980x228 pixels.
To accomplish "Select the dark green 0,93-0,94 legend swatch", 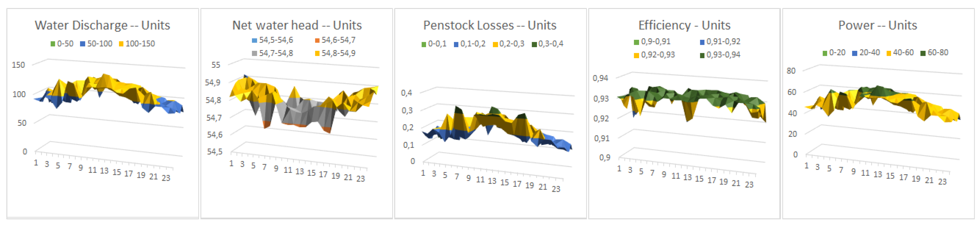I will pyautogui.click(x=702, y=55).
